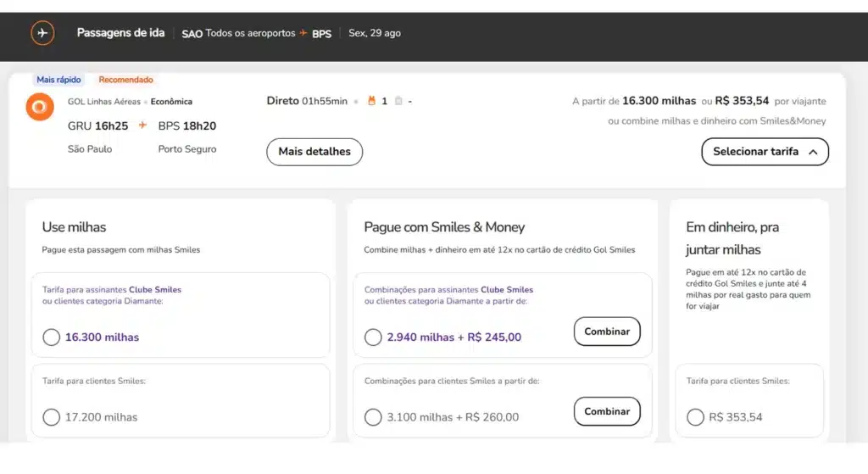Click the grey checked luggage icon
This screenshot has height=474, width=868.
click(x=398, y=101)
